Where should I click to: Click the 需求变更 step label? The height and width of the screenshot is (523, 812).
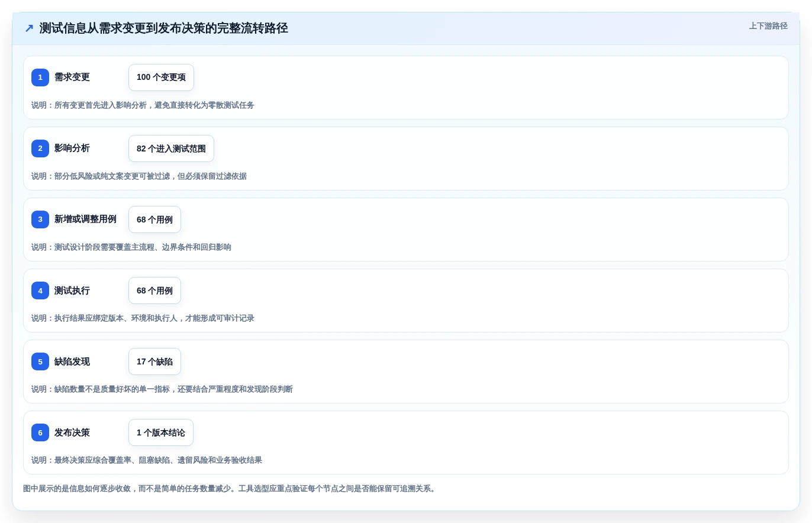[72, 78]
